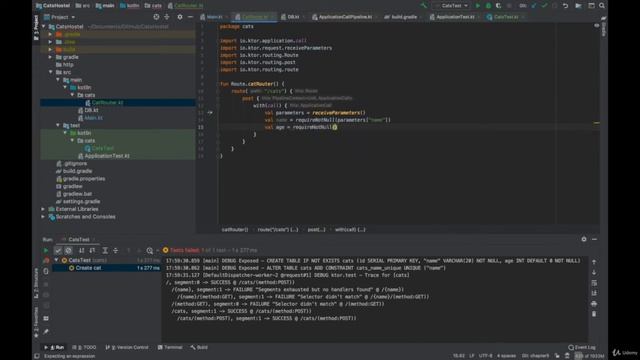Rerun tests with green play icon in Run panel

click(x=46, y=250)
